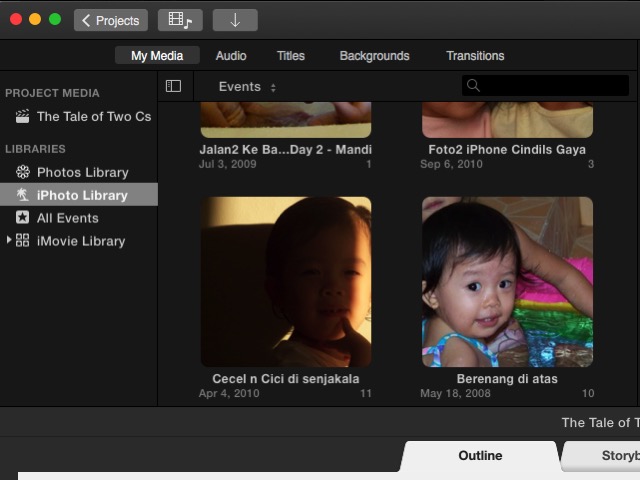Screen dimensions: 640x480
Task: Switch to the Transitions tab
Action: [475, 56]
